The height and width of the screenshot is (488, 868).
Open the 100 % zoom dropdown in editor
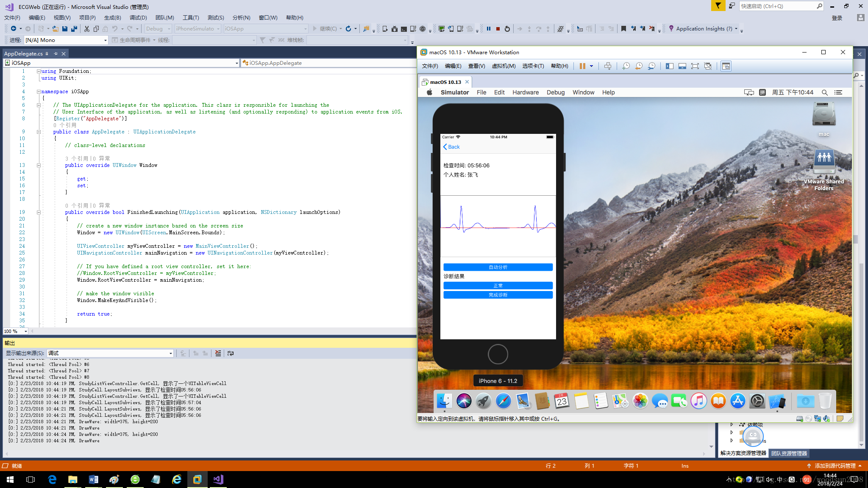(x=15, y=331)
